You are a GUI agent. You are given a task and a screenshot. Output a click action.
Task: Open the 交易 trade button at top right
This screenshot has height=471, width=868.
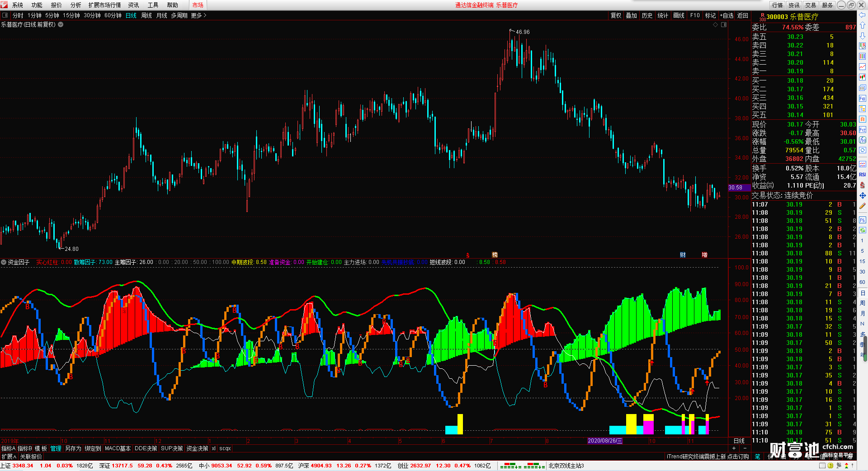811,5
